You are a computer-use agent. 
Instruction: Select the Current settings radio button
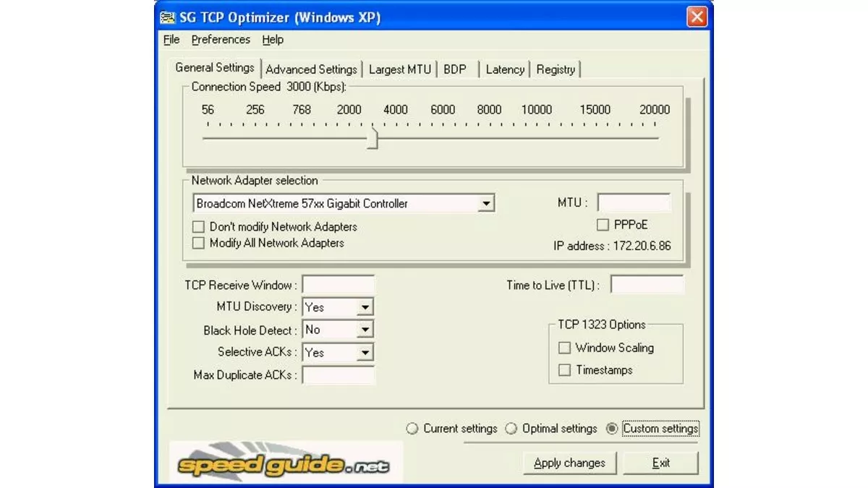pyautogui.click(x=412, y=428)
